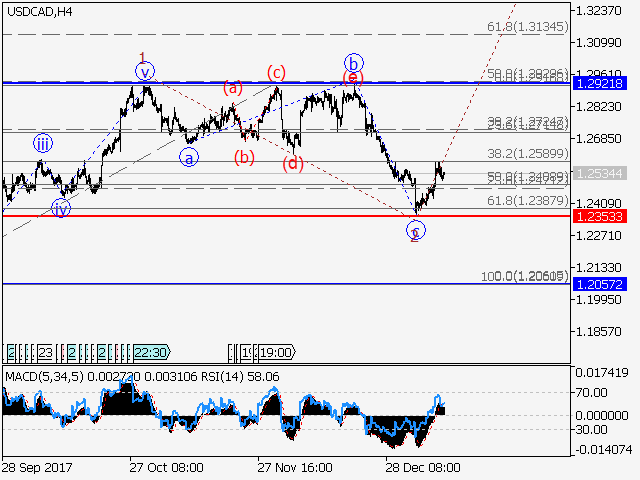The height and width of the screenshot is (480, 640).
Task: Click the circled wave v label
Action: 147,72
